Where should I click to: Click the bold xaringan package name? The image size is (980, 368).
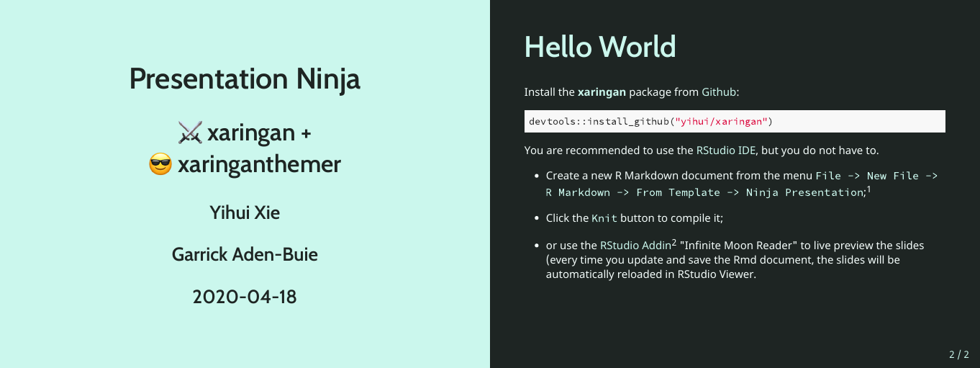[602, 92]
